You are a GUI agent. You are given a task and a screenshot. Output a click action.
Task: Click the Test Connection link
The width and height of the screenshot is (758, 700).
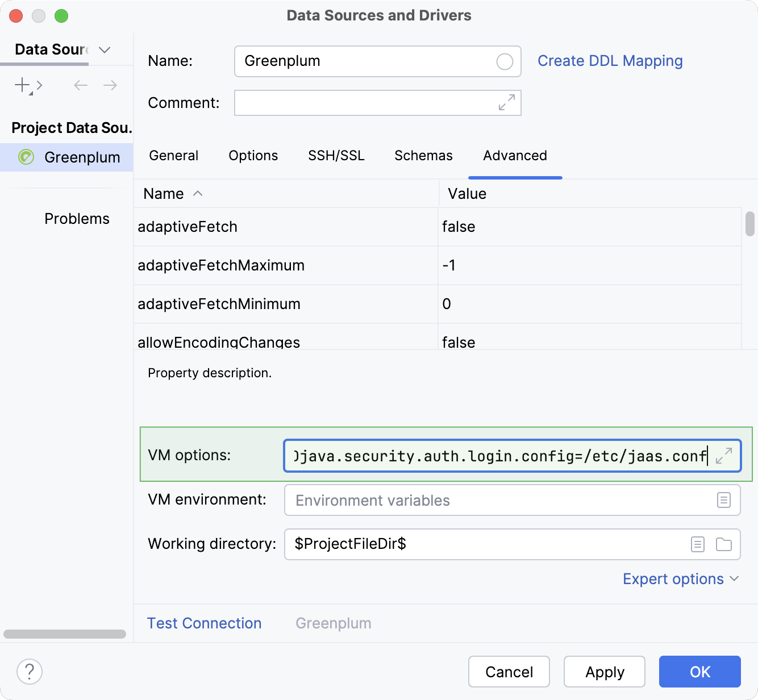(x=204, y=623)
